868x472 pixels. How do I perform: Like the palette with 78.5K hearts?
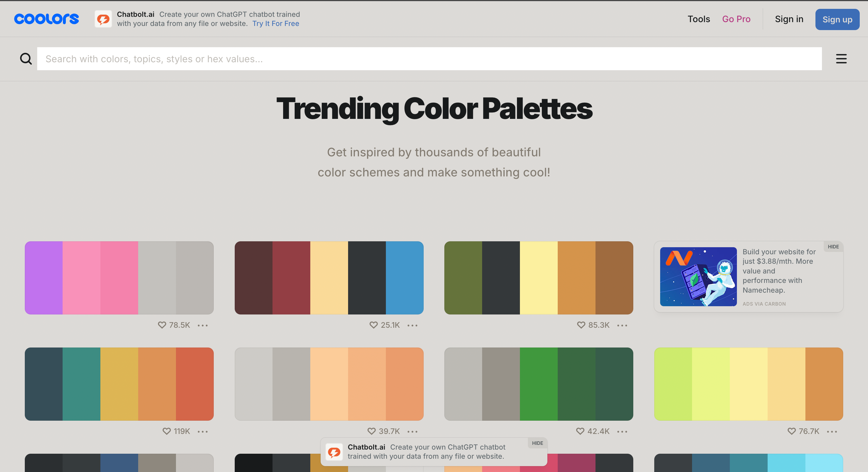pos(162,325)
